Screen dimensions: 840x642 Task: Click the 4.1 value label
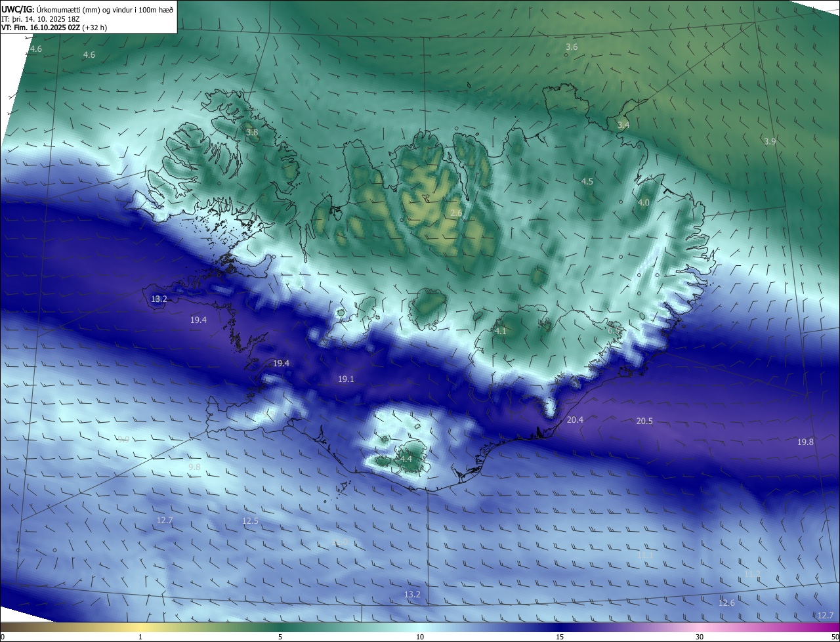[501, 332]
